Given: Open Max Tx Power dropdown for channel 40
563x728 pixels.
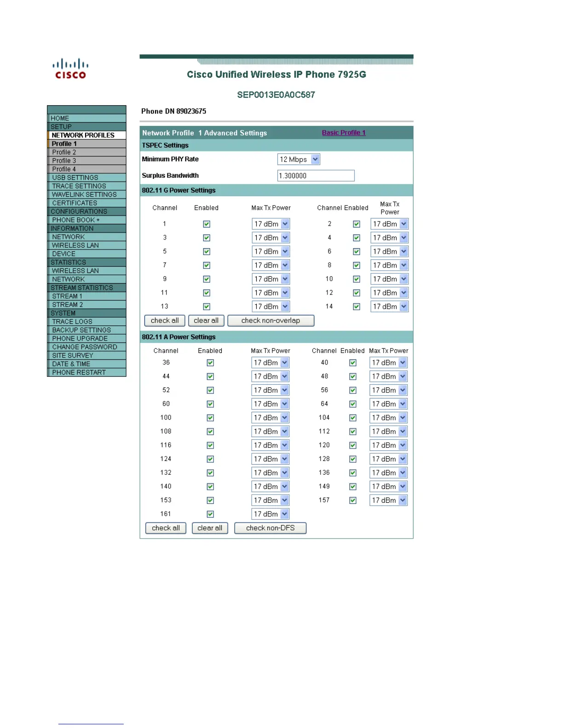Looking at the screenshot, I should (x=389, y=363).
